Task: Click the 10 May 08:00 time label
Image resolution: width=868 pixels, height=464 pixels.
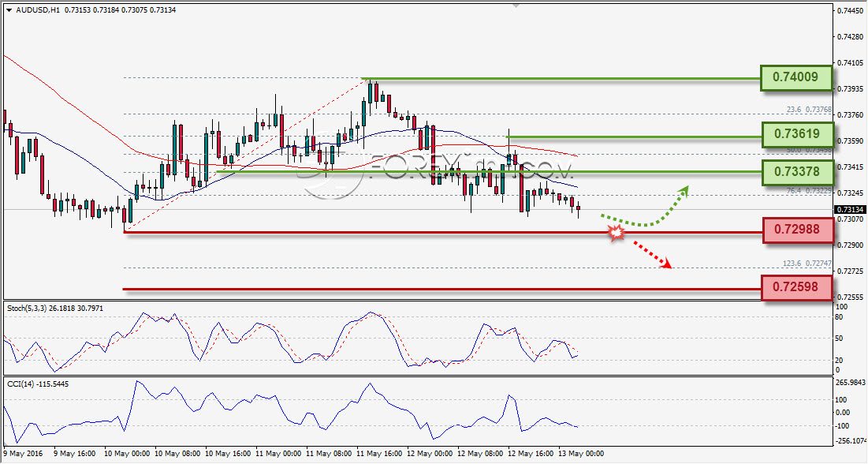Action: pyautogui.click(x=177, y=454)
